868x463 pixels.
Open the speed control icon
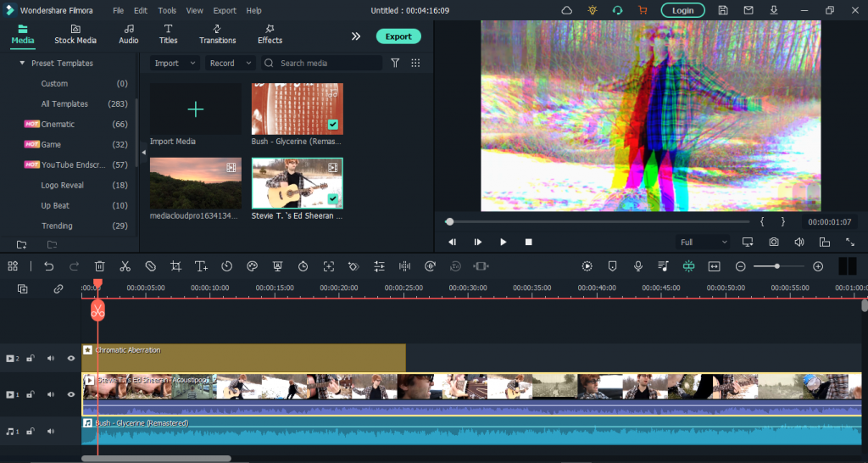click(227, 266)
